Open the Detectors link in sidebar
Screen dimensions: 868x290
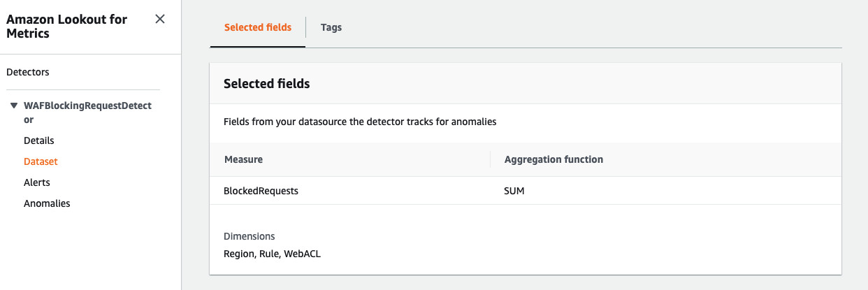[x=28, y=72]
